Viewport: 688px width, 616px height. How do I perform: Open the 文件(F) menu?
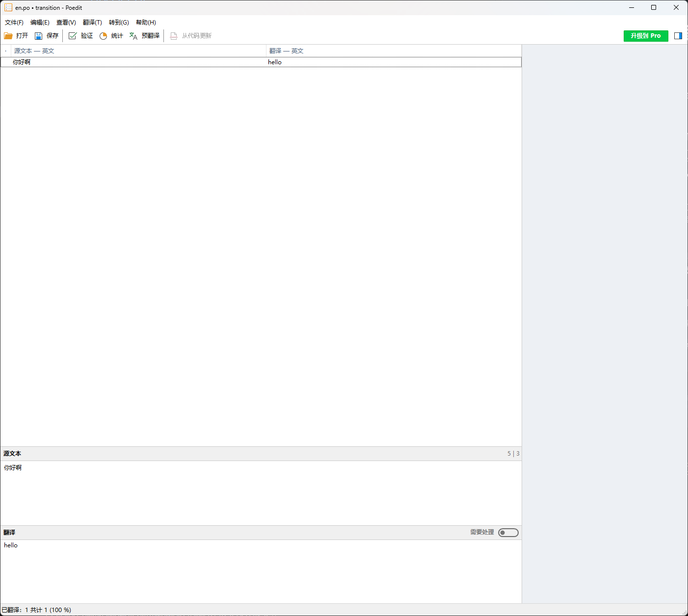[14, 23]
